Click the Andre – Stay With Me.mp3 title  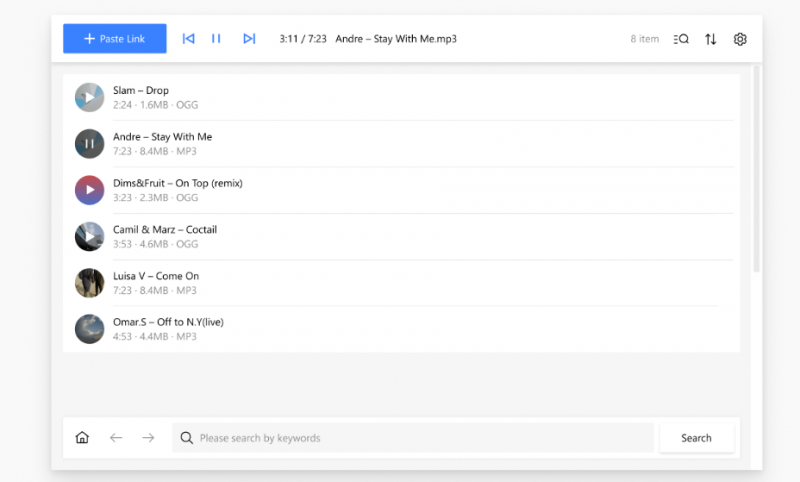point(396,39)
